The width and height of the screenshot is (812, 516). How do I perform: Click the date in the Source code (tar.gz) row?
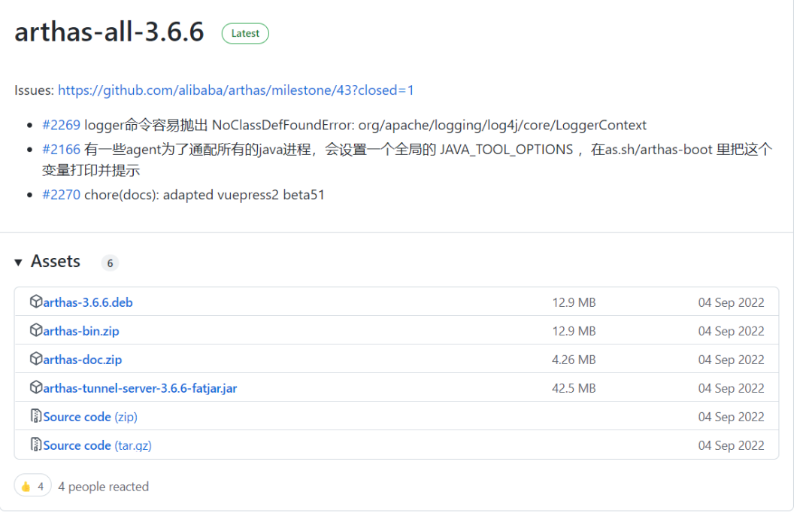[732, 445]
